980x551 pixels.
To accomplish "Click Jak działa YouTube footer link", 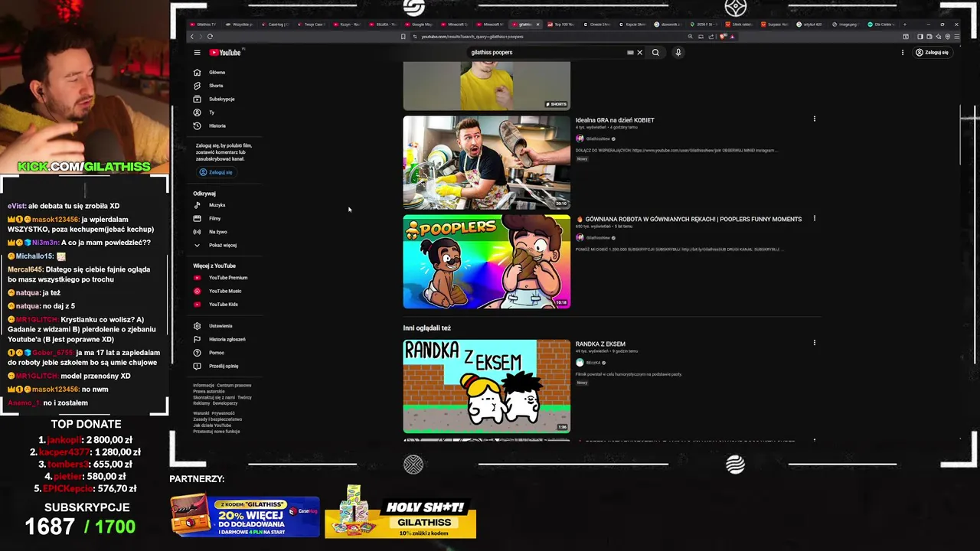I will point(212,425).
